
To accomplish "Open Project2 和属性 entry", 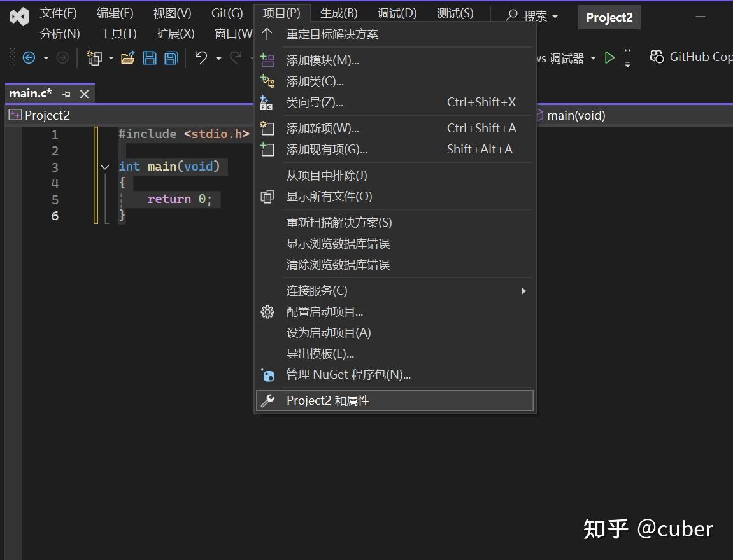I will coord(395,401).
